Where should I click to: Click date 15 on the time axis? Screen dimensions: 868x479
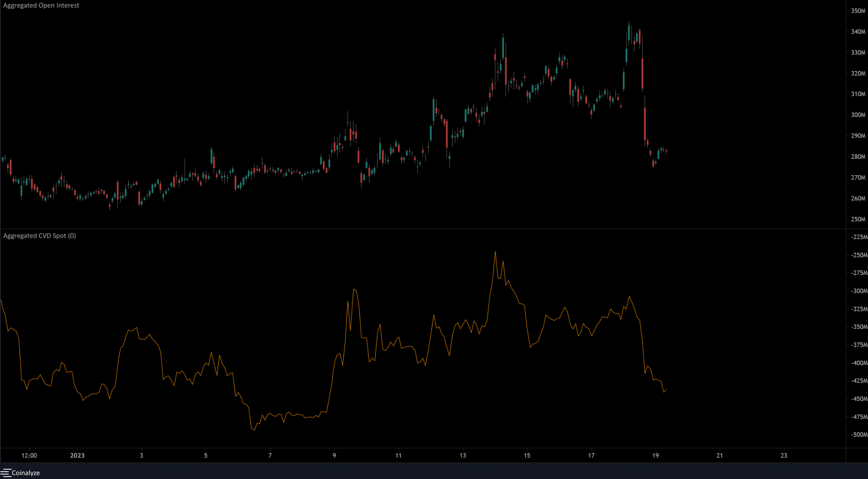click(x=527, y=456)
